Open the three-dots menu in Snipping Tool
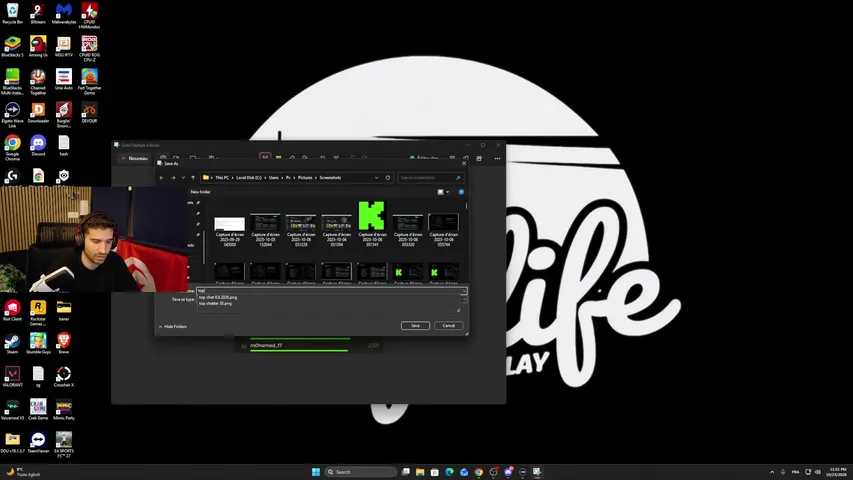 (497, 158)
